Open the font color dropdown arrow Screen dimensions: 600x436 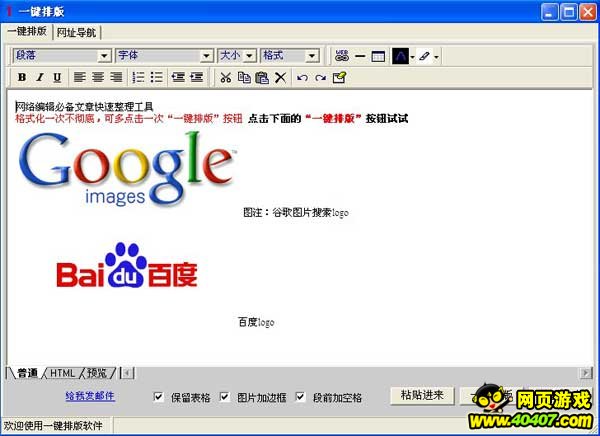click(412, 57)
